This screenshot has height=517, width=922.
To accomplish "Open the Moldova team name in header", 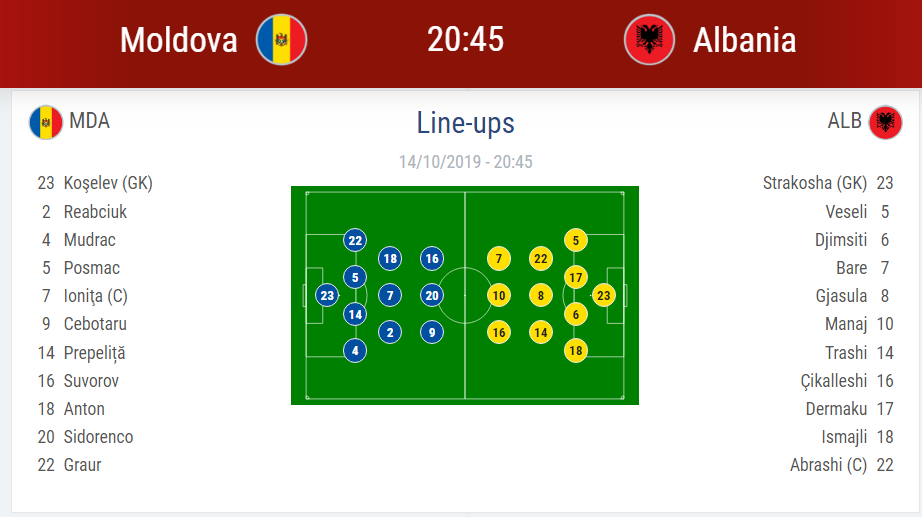I will pyautogui.click(x=179, y=40).
